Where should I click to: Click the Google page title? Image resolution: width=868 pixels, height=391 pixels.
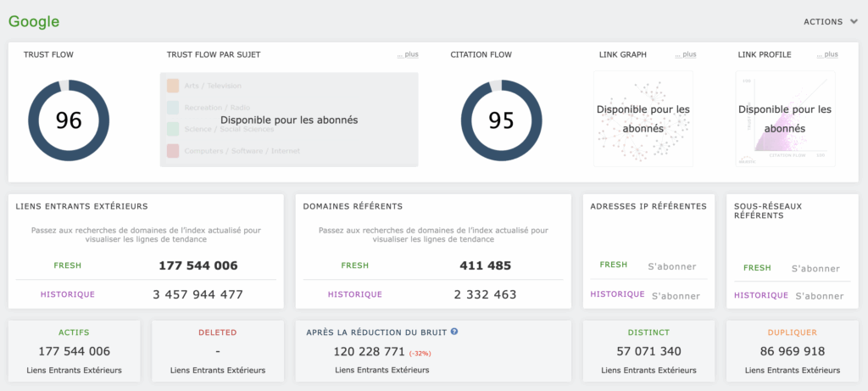[x=34, y=22]
